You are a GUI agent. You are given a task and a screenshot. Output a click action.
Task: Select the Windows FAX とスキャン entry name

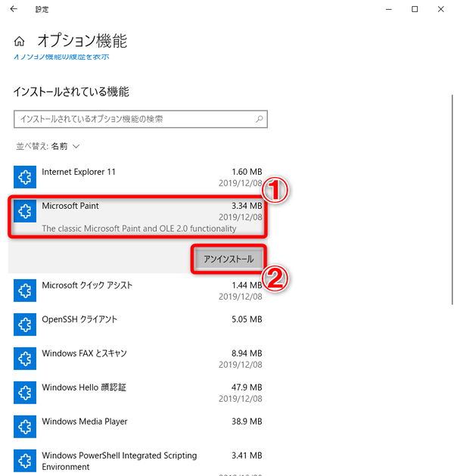point(84,353)
